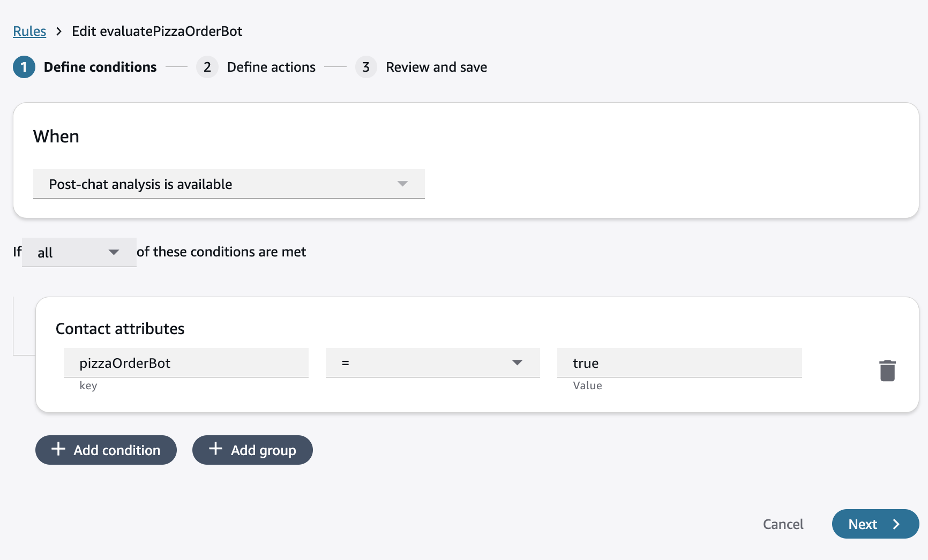Click the plus icon on Add condition
Viewport: 928px width, 560px height.
(58, 449)
